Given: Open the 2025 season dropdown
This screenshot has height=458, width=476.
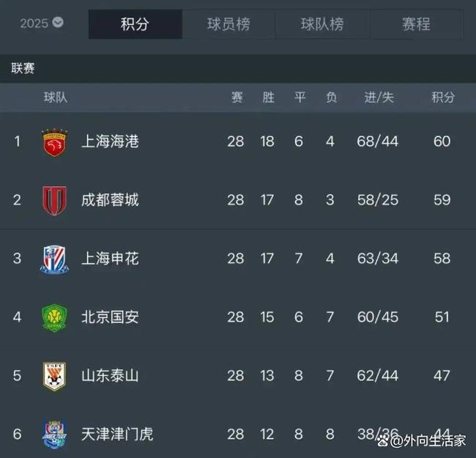Looking at the screenshot, I should point(42,23).
